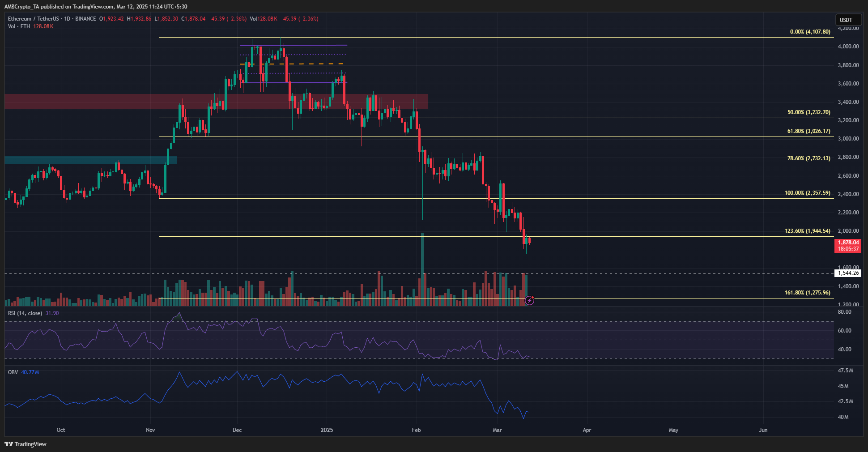
Task: Select the OBV indicator label
Action: pyautogui.click(x=13, y=372)
